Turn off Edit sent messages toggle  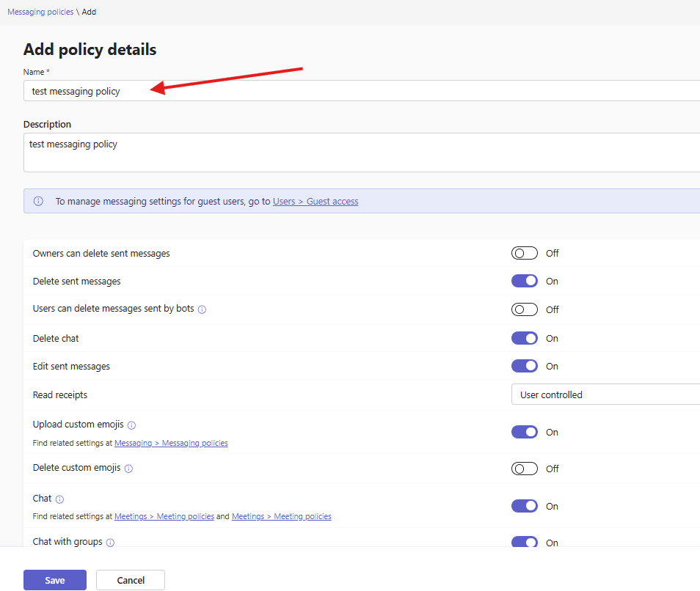click(x=525, y=366)
